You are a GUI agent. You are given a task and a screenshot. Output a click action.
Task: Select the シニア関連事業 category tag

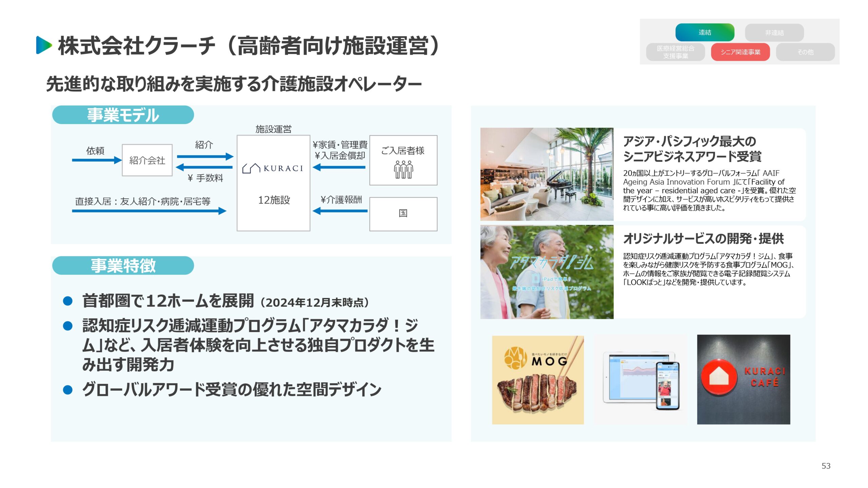point(740,52)
